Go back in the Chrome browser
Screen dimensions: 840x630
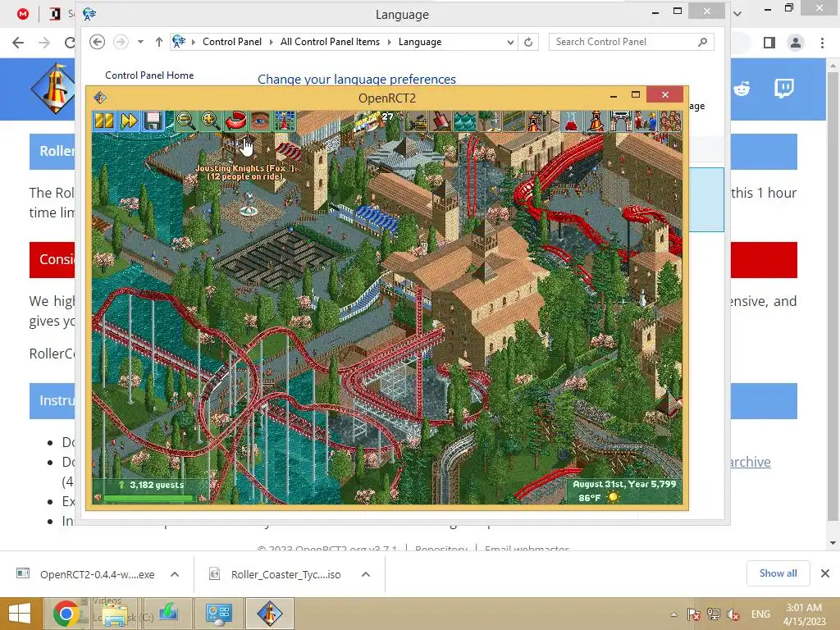pyautogui.click(x=18, y=43)
